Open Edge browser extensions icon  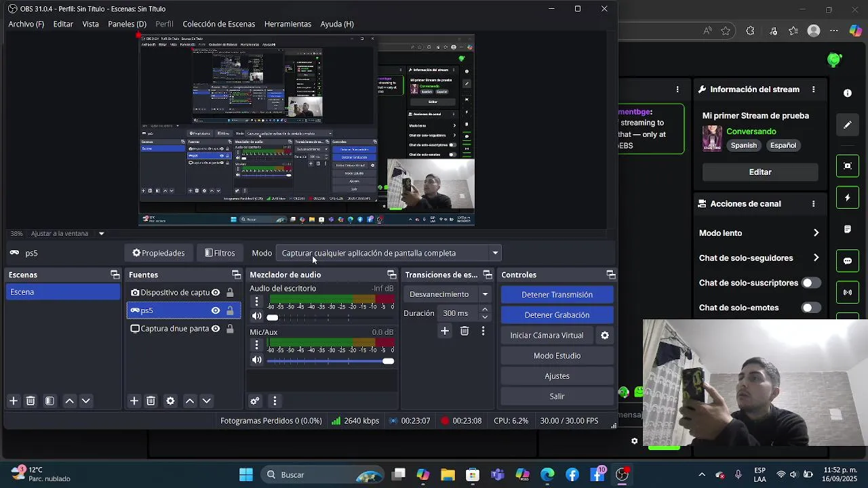coord(750,31)
